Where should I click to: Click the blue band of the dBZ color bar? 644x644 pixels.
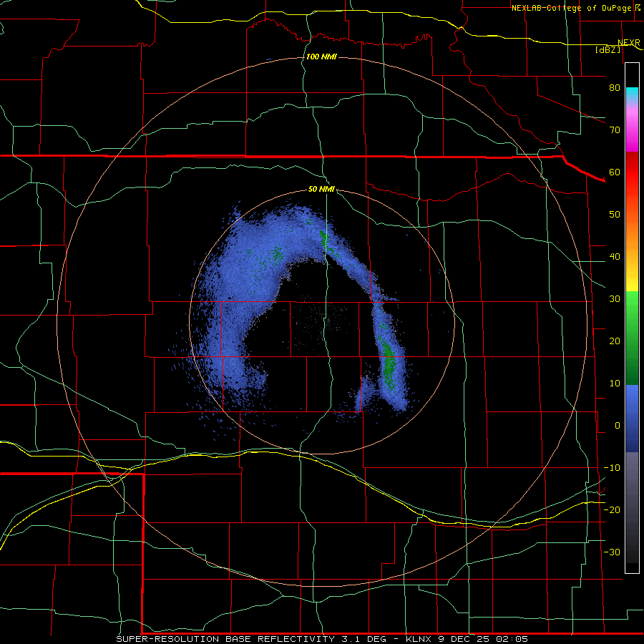[632, 419]
